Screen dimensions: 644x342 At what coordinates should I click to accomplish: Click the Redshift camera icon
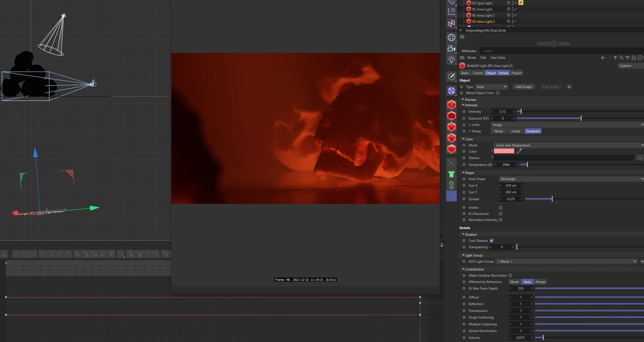[451, 116]
